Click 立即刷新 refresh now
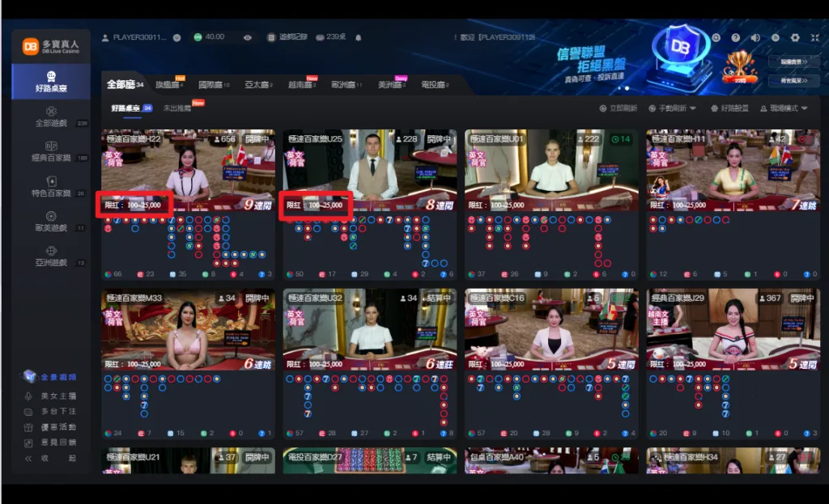This screenshot has width=829, height=504. (618, 108)
